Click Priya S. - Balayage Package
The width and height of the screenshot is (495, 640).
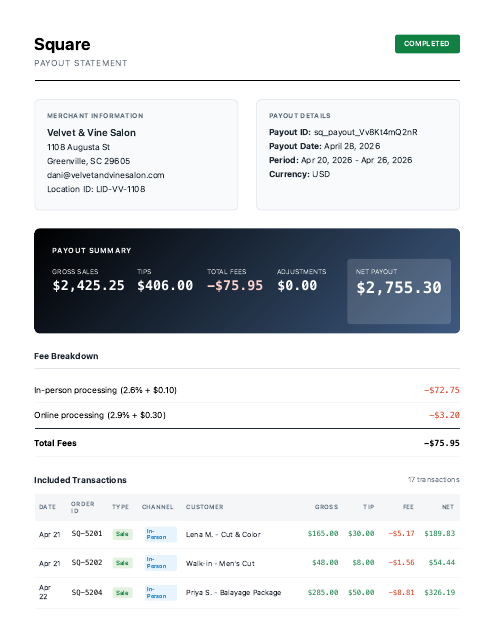pyautogui.click(x=233, y=592)
